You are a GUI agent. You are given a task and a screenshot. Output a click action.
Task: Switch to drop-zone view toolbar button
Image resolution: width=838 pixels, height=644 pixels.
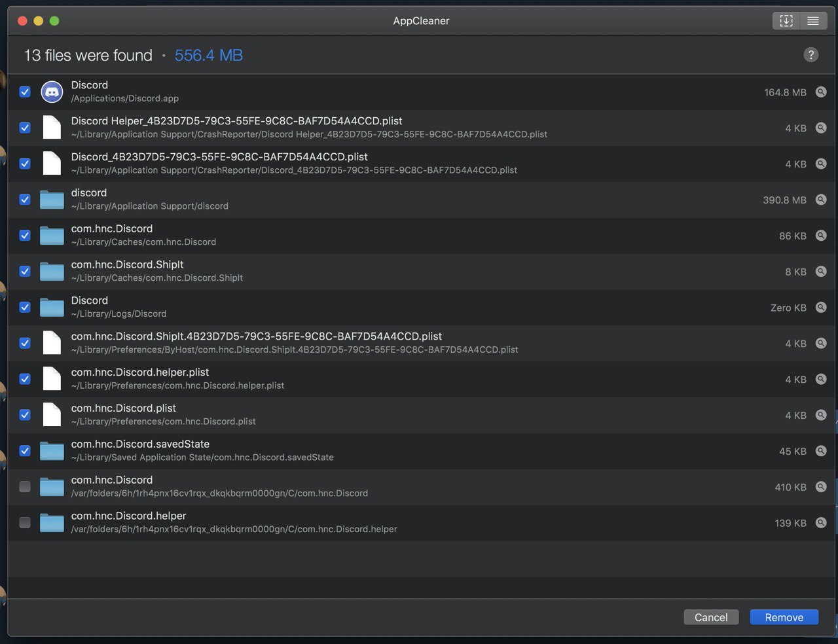(x=786, y=21)
